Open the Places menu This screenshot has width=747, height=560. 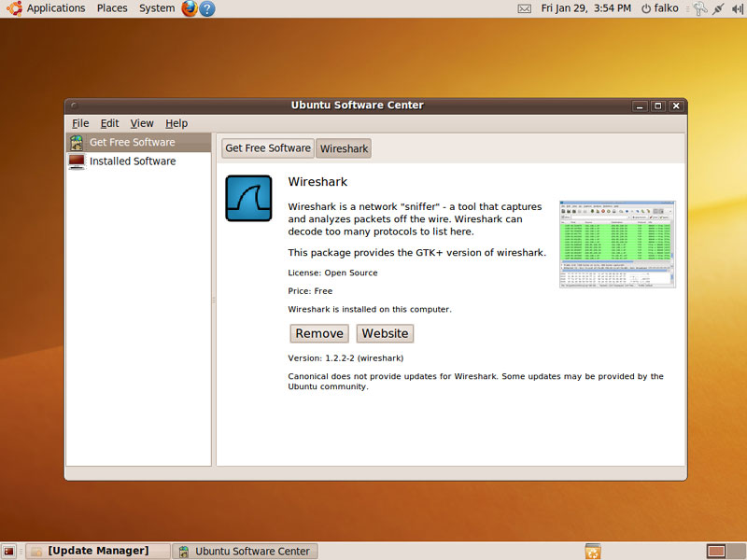click(x=112, y=8)
